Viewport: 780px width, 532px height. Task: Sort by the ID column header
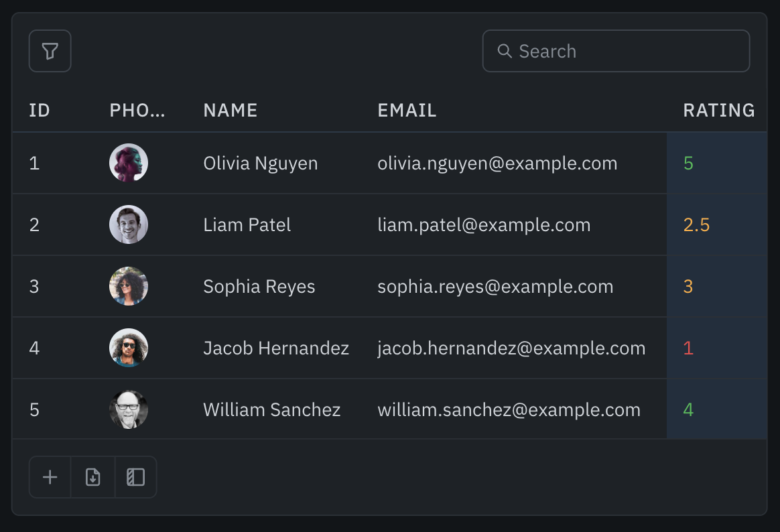pyautogui.click(x=40, y=111)
